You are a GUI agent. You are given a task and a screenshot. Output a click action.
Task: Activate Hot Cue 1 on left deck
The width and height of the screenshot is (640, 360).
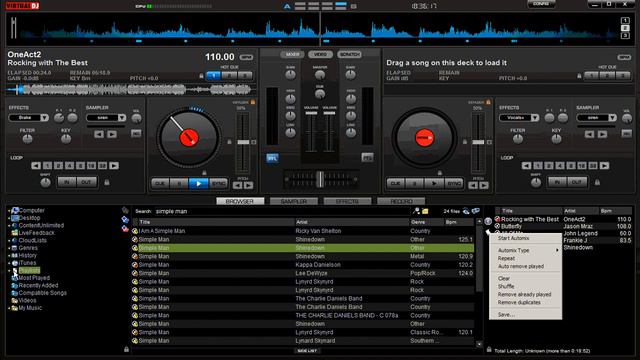[213, 76]
